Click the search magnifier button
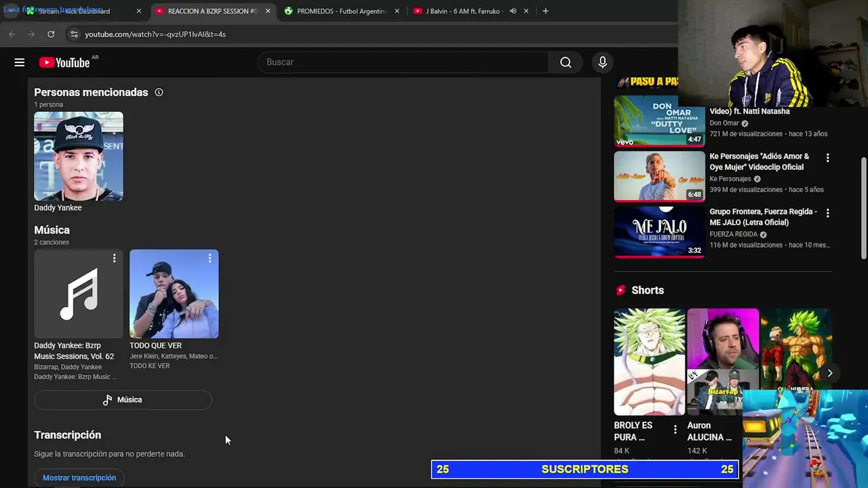The height and width of the screenshot is (488, 868). coord(566,62)
